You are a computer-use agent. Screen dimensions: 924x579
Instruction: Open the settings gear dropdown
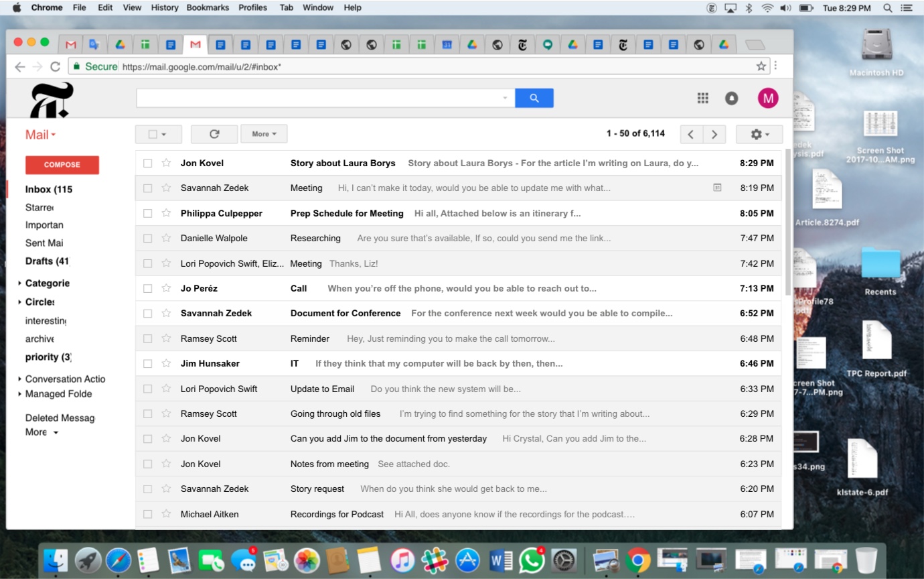coord(759,134)
